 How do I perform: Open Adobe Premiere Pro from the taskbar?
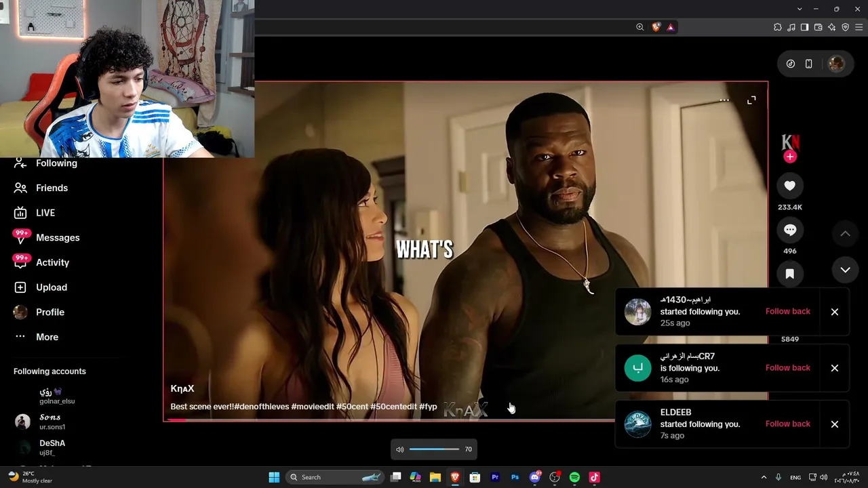495,477
